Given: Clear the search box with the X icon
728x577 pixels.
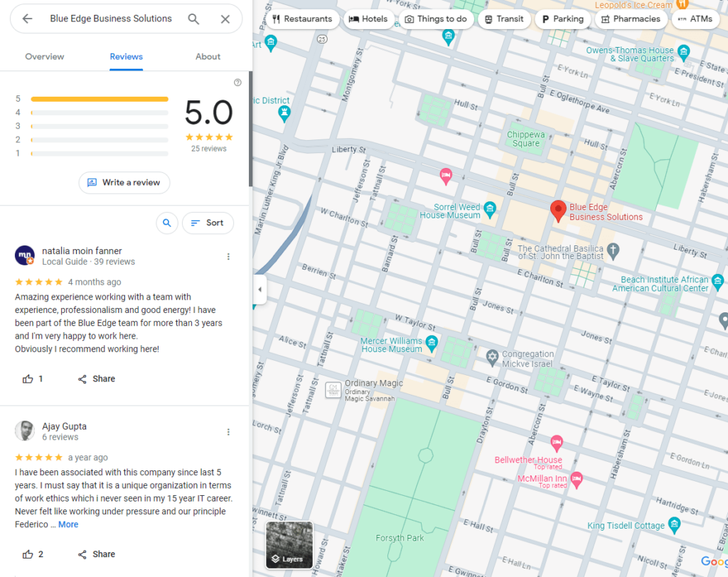Looking at the screenshot, I should click(x=225, y=18).
